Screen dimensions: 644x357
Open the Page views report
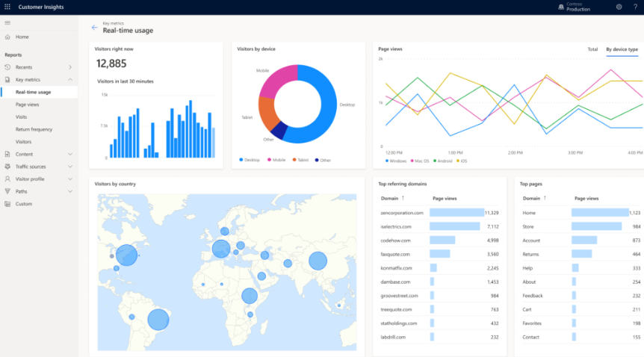click(27, 105)
